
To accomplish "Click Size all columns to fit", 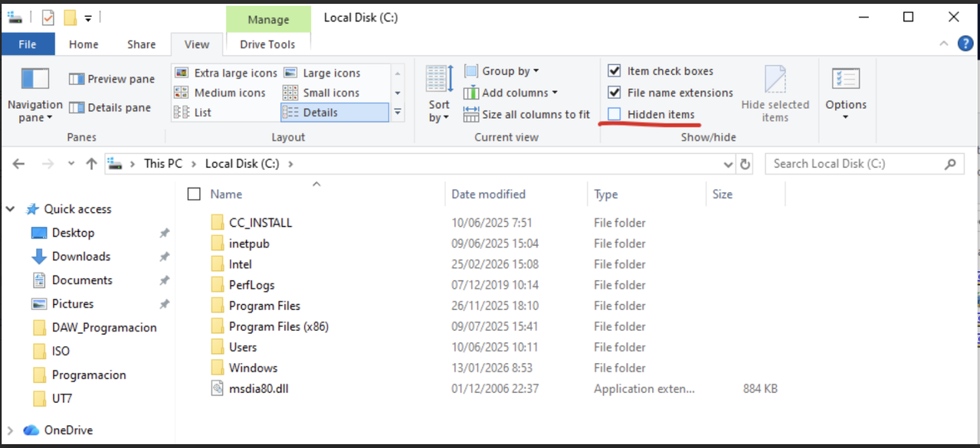I will (x=526, y=114).
